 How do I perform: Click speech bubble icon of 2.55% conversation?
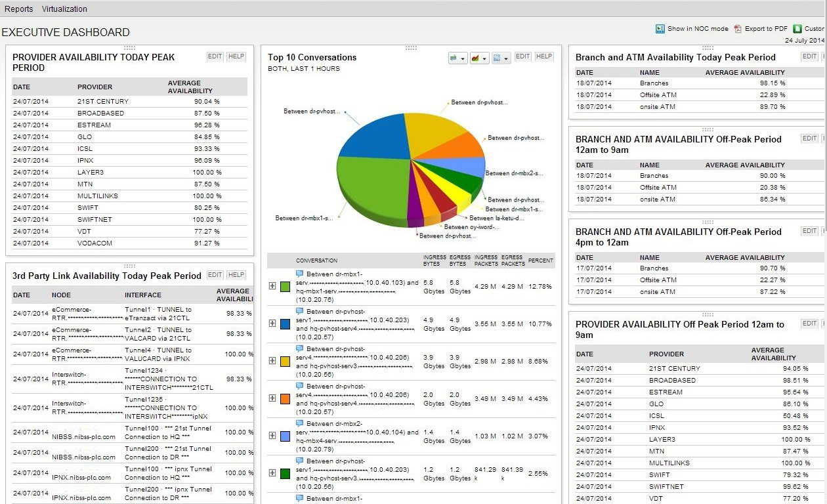[300, 461]
